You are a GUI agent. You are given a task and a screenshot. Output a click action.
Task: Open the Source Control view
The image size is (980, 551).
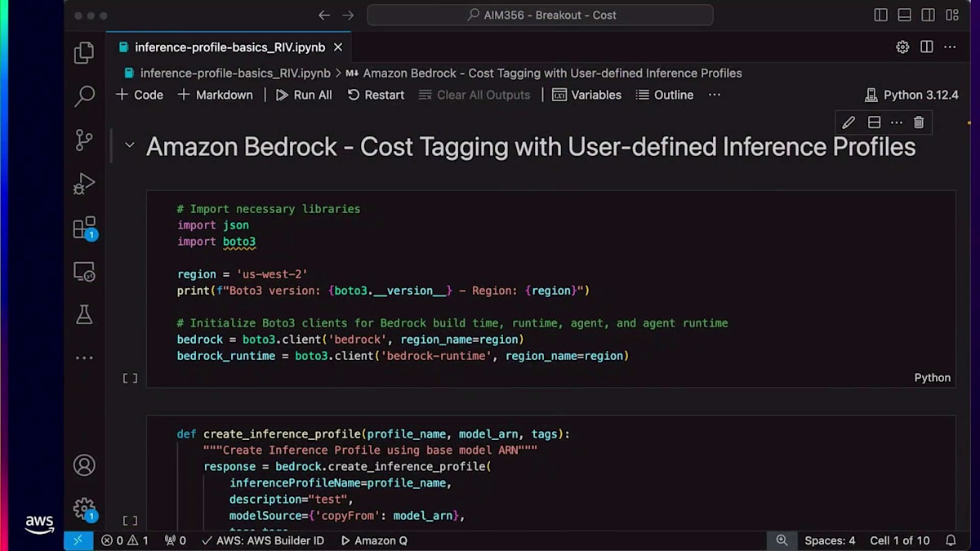pyautogui.click(x=84, y=140)
